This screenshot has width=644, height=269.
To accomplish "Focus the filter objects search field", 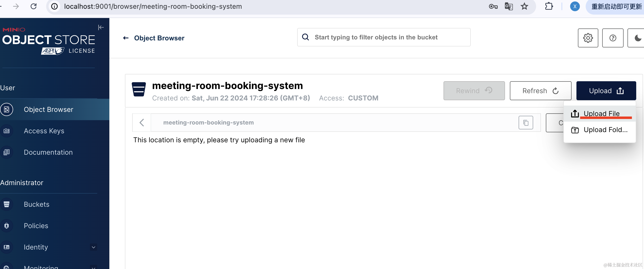I will point(384,37).
